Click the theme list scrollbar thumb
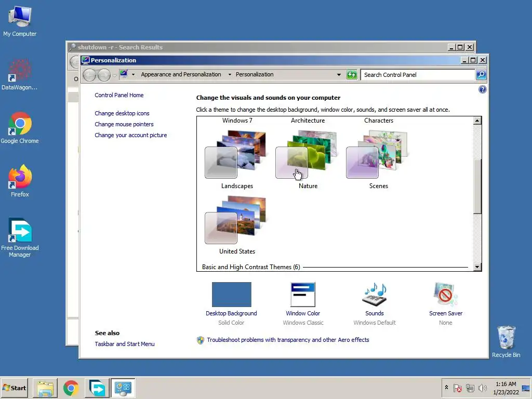 coord(477,186)
